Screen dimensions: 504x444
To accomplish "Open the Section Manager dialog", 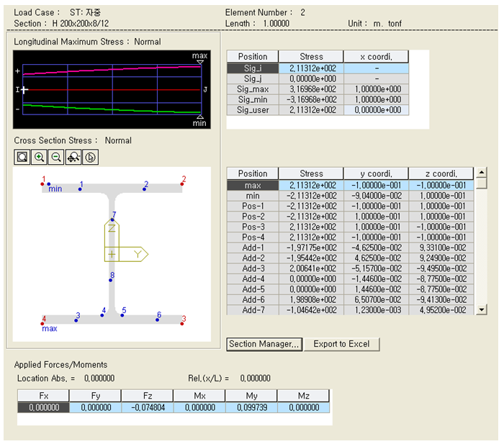I will pos(264,344).
